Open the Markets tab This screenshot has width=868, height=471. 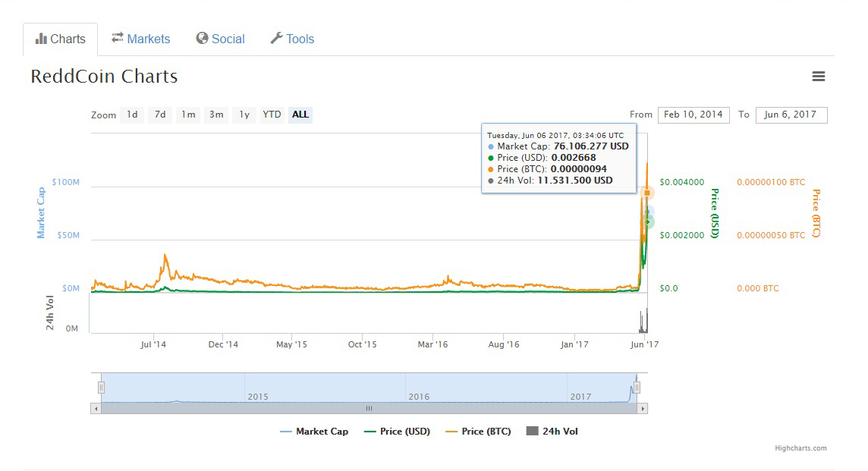(140, 39)
